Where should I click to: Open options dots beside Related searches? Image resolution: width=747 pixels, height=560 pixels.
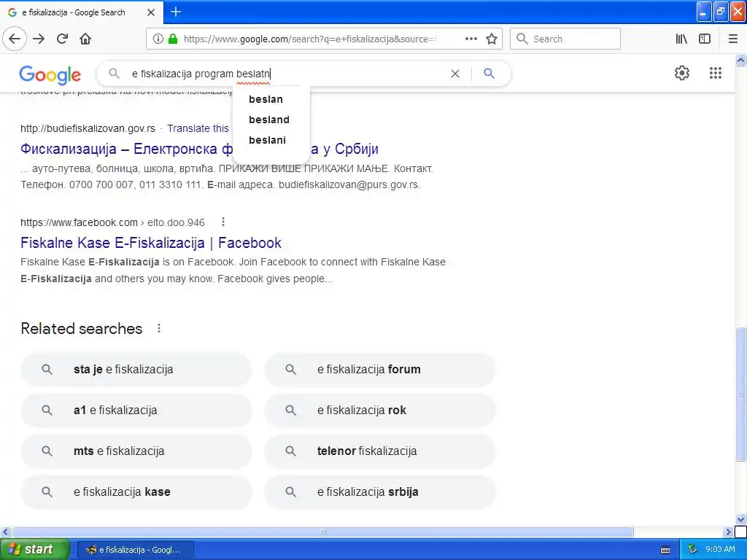tap(159, 328)
